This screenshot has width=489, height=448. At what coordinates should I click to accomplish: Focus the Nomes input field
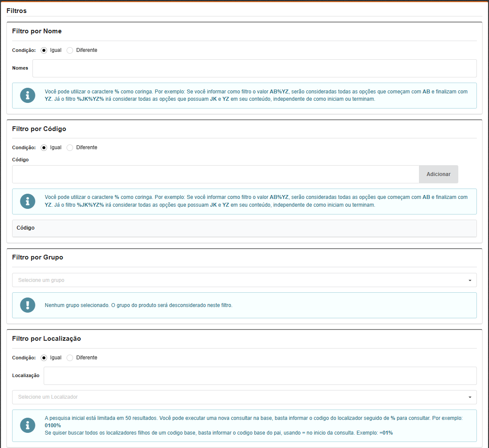[x=254, y=68]
